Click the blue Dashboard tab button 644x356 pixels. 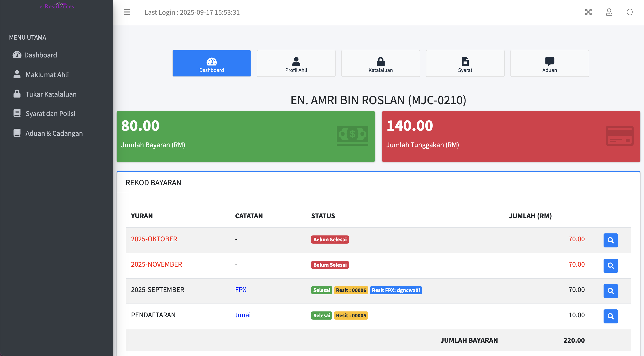[212, 63]
